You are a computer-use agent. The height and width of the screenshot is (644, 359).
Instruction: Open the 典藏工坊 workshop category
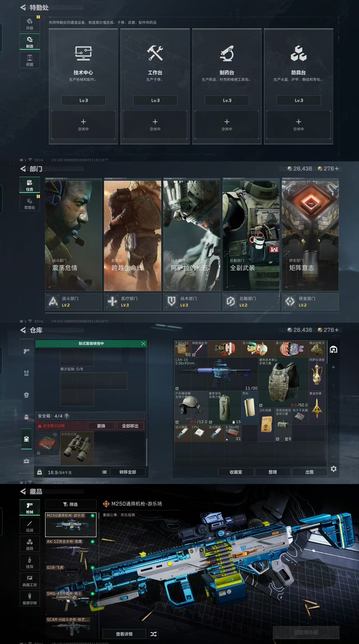[30, 580]
